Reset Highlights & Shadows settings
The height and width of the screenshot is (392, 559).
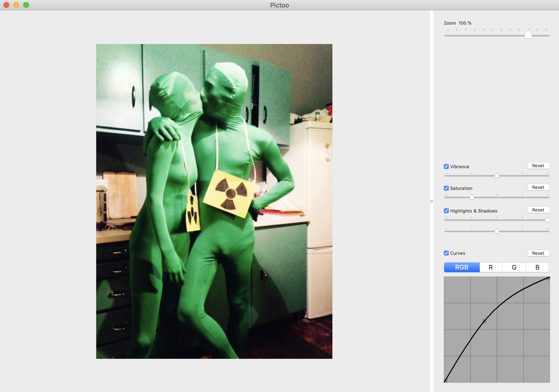[538, 210]
